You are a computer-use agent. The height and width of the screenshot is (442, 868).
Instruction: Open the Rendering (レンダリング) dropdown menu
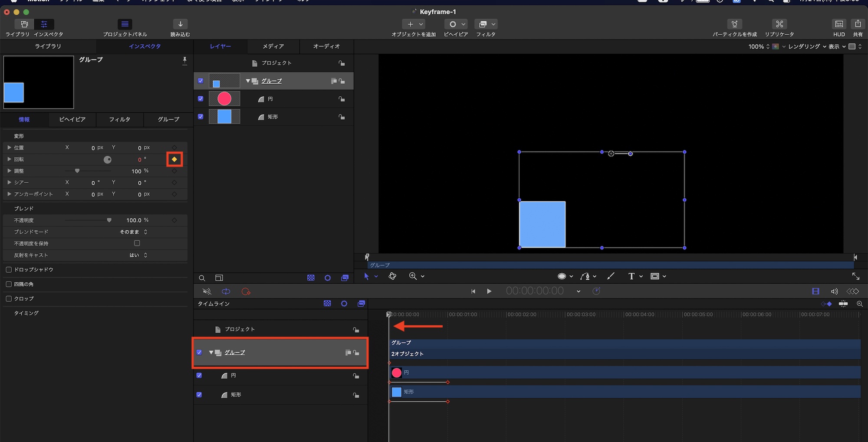point(806,46)
